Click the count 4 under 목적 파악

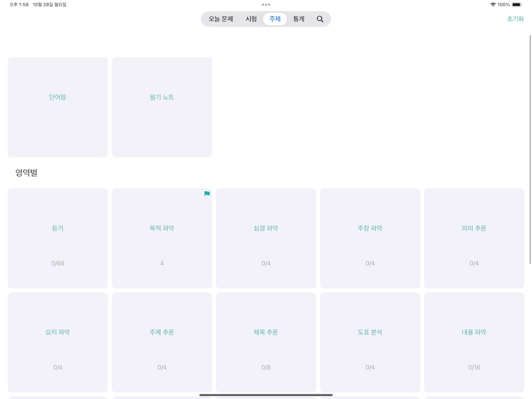click(162, 263)
